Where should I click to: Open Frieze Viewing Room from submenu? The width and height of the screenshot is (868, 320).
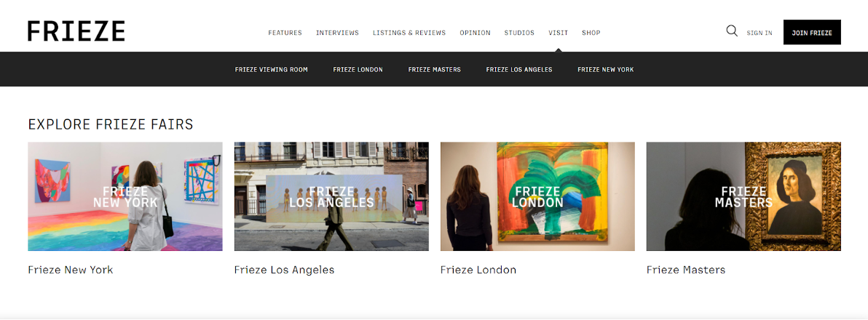(x=272, y=70)
